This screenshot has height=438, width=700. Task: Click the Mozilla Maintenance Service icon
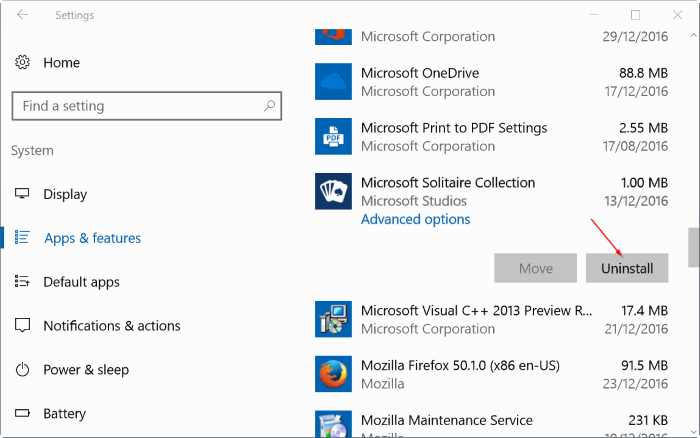(x=333, y=424)
